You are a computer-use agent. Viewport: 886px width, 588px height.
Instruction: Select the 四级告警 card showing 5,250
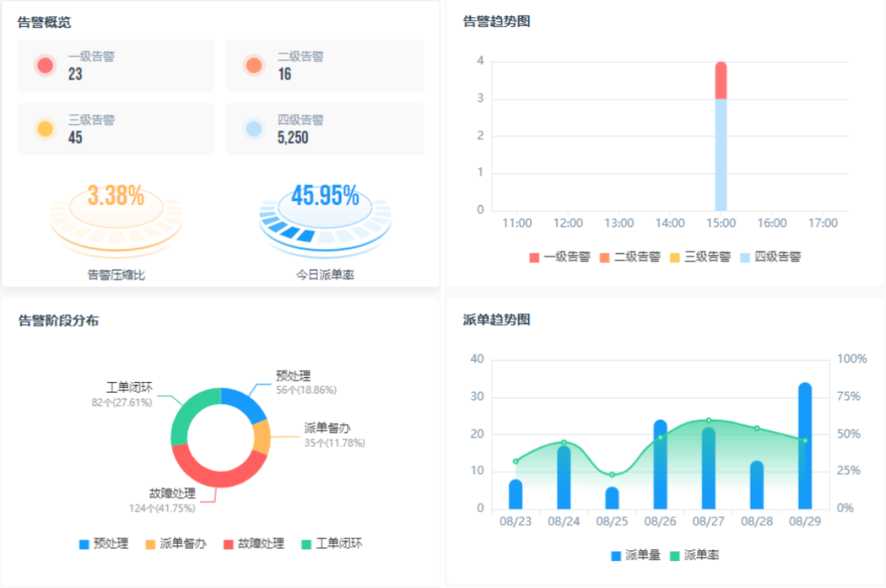325,128
